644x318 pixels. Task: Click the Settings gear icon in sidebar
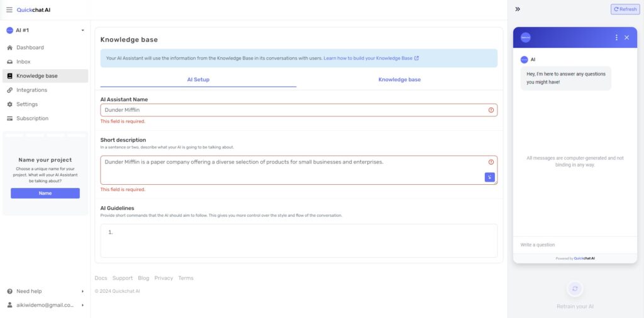click(x=9, y=104)
